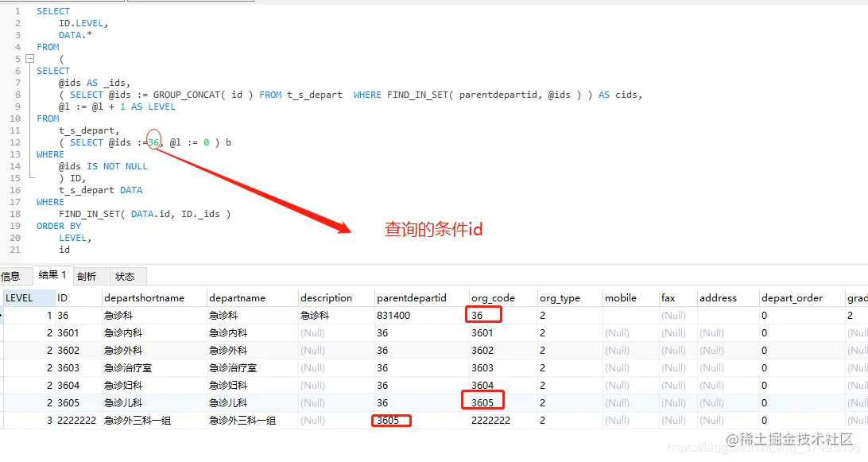Image resolution: width=868 pixels, height=462 pixels.
Task: Click org_code cell 2222222
Action: tap(502, 421)
